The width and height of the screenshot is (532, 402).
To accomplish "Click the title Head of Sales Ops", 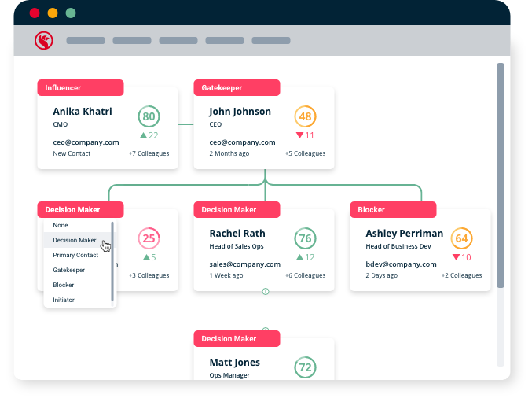I will (x=237, y=246).
